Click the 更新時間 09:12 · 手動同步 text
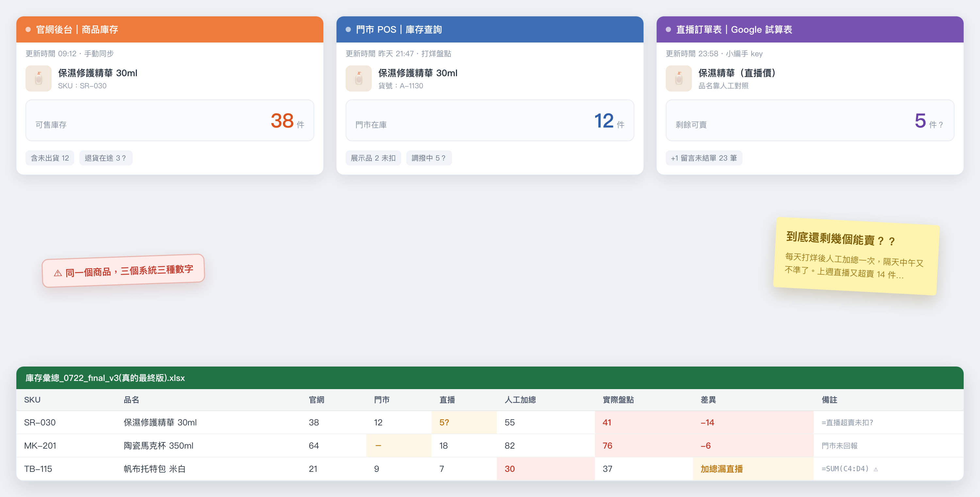 [x=70, y=54]
